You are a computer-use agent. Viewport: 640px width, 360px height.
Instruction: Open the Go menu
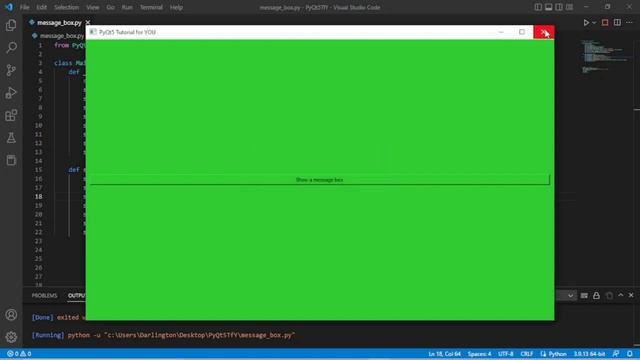pos(110,7)
